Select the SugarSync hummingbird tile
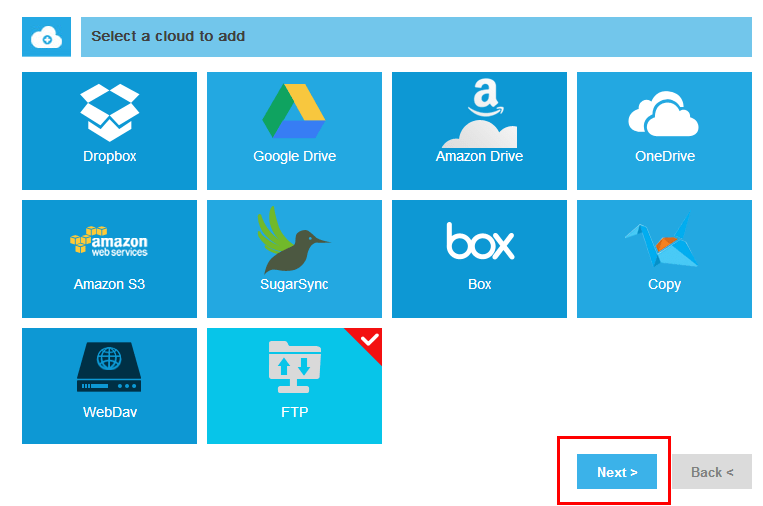Screen dimensions: 763x506 tap(294, 259)
